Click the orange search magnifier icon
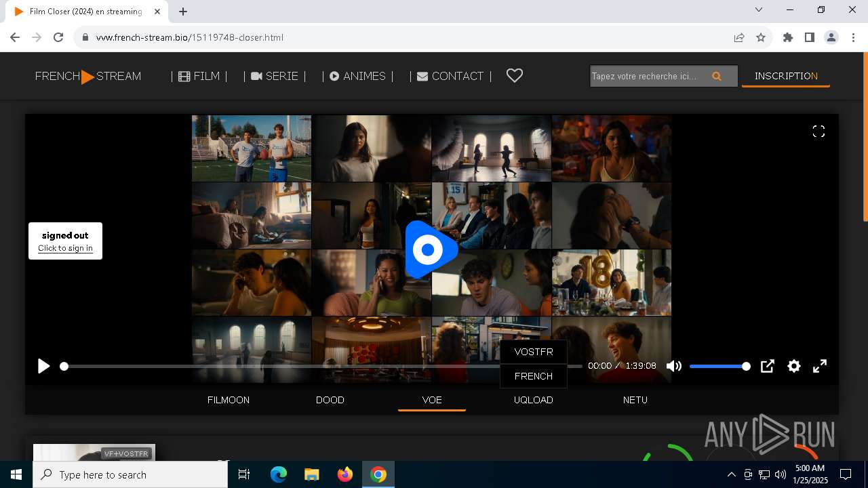The image size is (868, 488). (x=717, y=77)
